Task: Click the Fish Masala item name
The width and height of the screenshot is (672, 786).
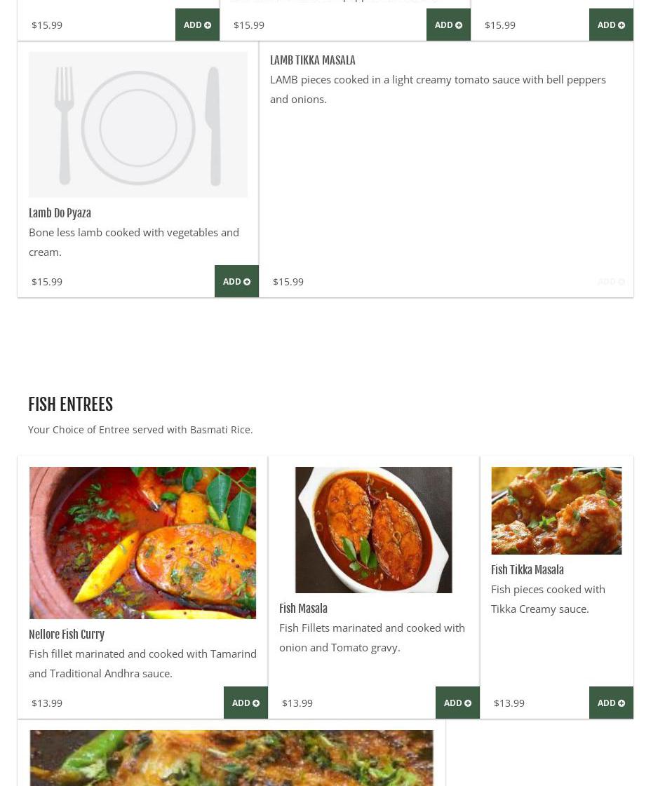Action: tap(303, 609)
